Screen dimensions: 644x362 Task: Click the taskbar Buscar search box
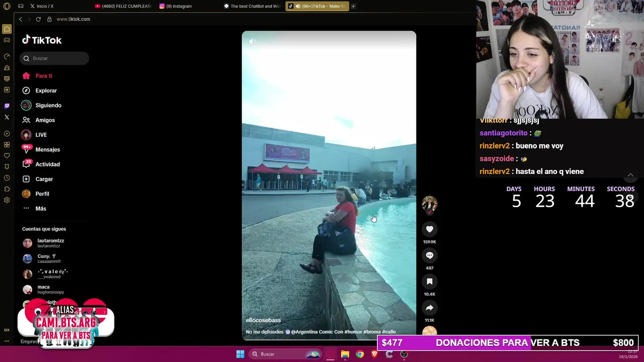[285, 354]
